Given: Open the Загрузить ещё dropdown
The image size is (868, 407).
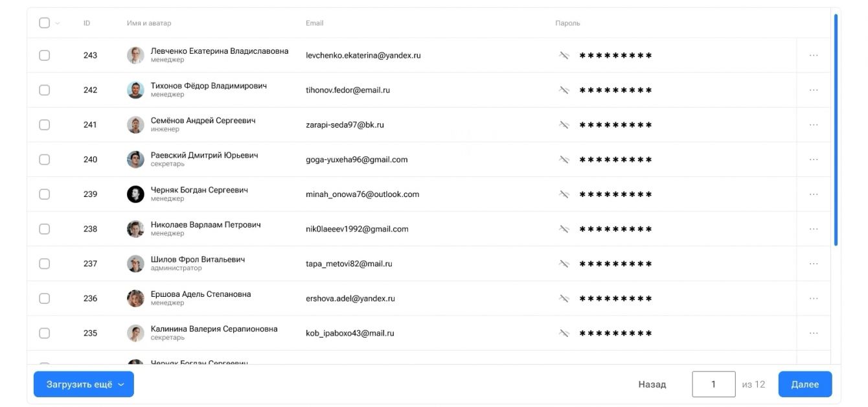Looking at the screenshot, I should coord(84,384).
